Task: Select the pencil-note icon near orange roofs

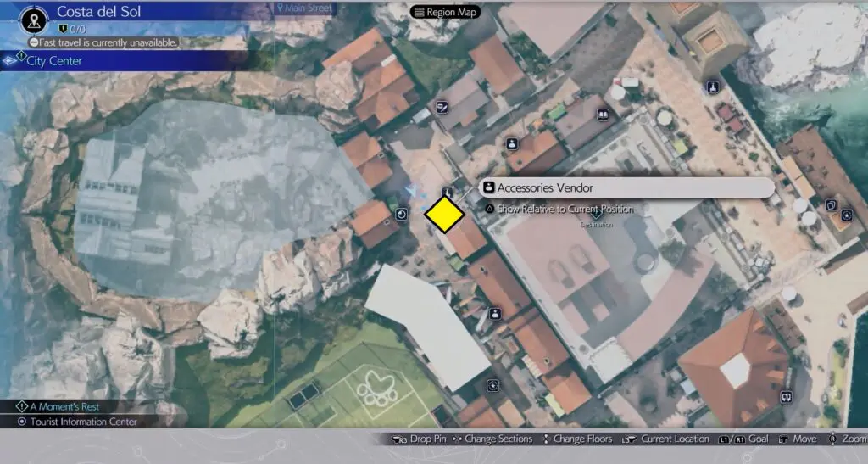Action: [442, 107]
